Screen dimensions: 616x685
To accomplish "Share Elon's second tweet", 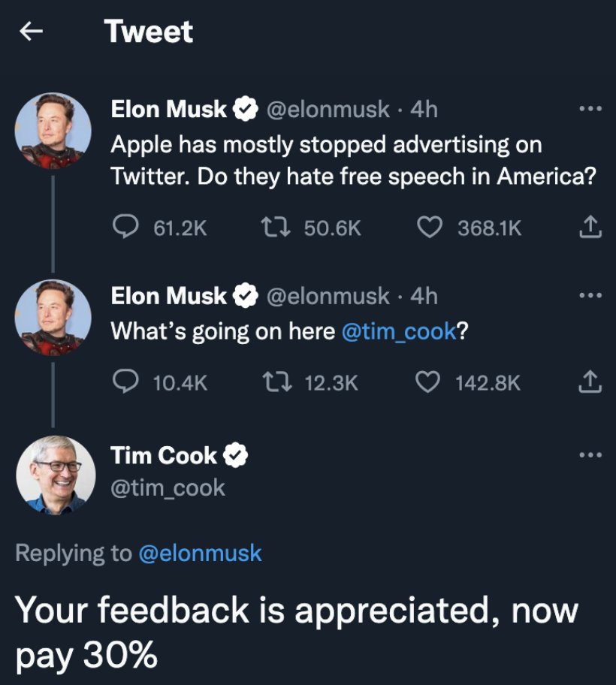I will (x=590, y=382).
